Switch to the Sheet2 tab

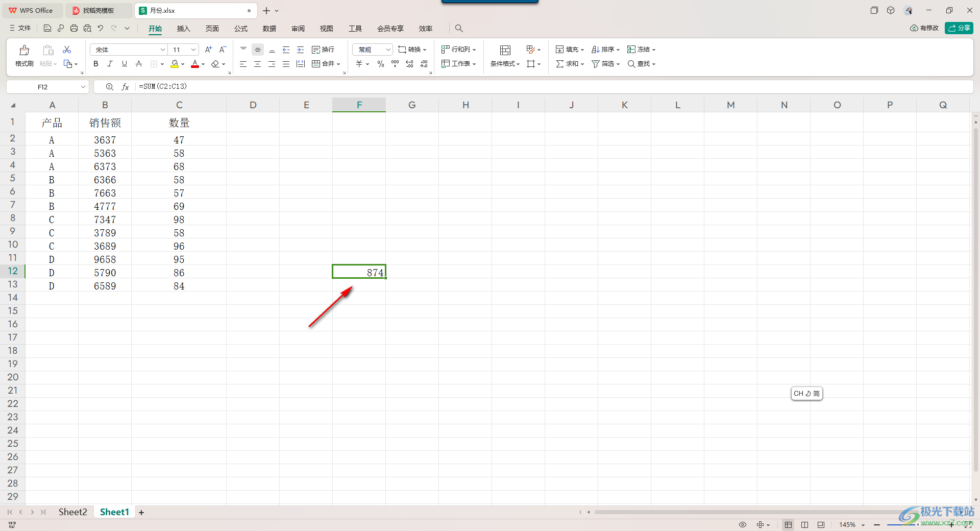coord(72,512)
